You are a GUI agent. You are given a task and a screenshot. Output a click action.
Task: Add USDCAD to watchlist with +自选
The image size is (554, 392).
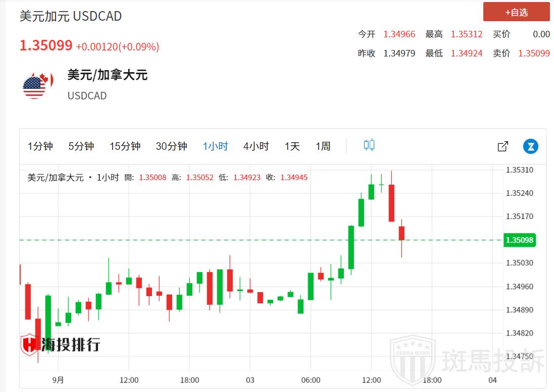click(x=516, y=12)
